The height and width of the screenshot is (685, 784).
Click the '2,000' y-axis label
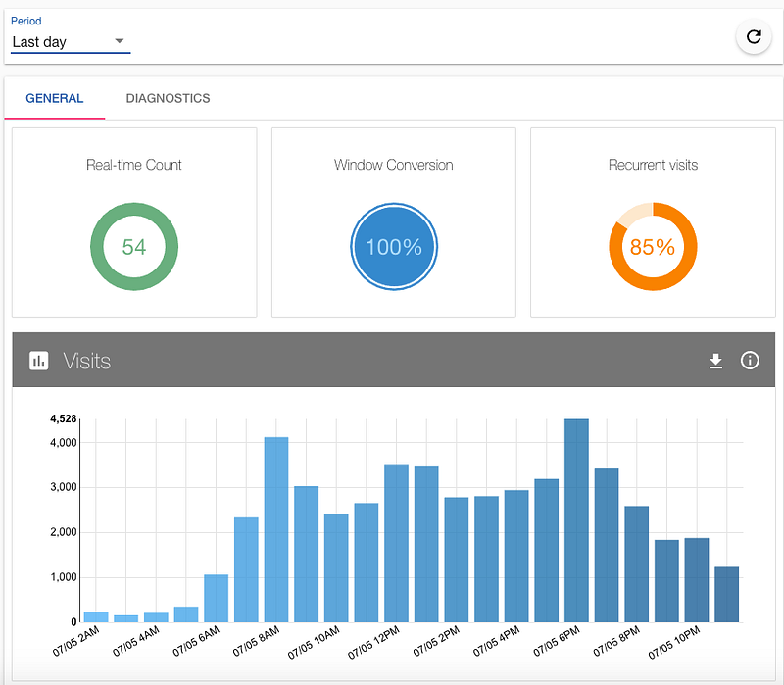click(x=63, y=532)
